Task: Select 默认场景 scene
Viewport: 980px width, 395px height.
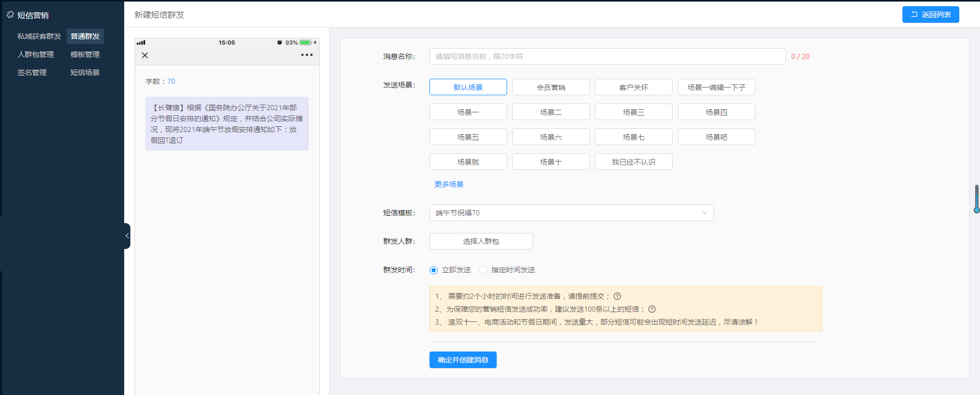Action: (468, 87)
